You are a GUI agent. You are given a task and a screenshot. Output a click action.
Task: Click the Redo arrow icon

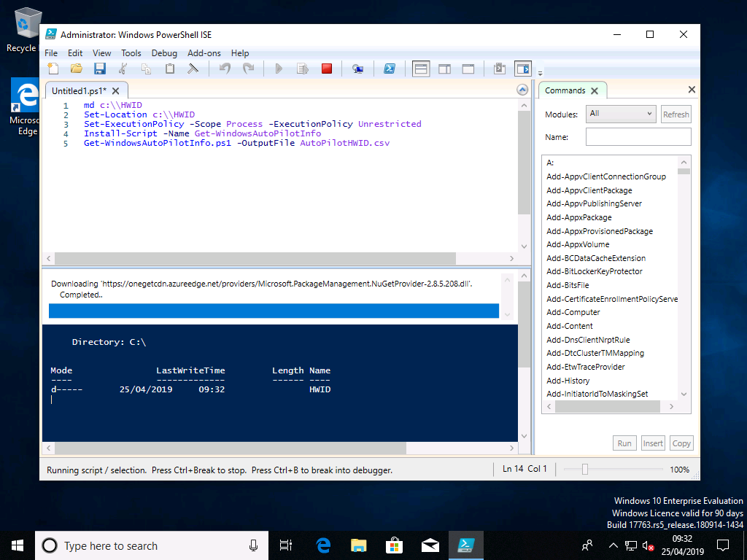[248, 69]
